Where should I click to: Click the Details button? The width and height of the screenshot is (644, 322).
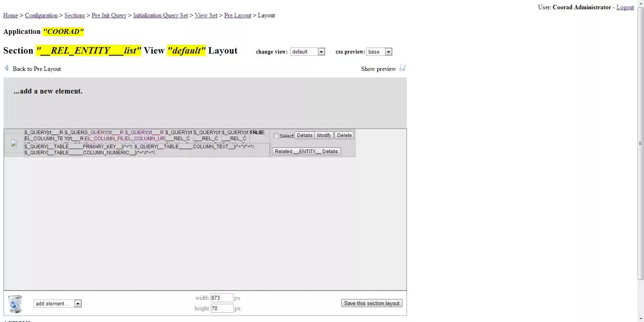point(305,135)
